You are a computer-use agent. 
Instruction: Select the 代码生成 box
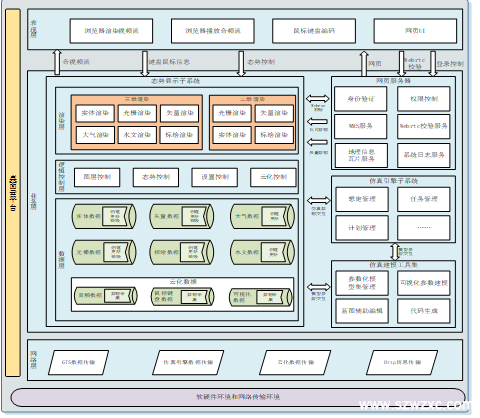pos(424,311)
